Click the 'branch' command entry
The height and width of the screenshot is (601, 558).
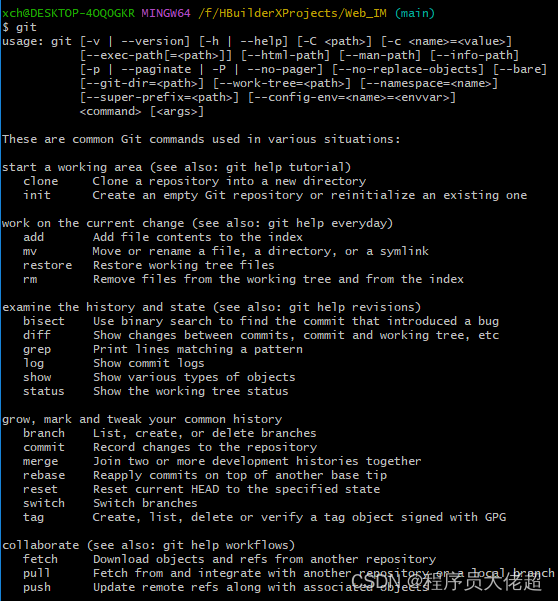pos(44,433)
